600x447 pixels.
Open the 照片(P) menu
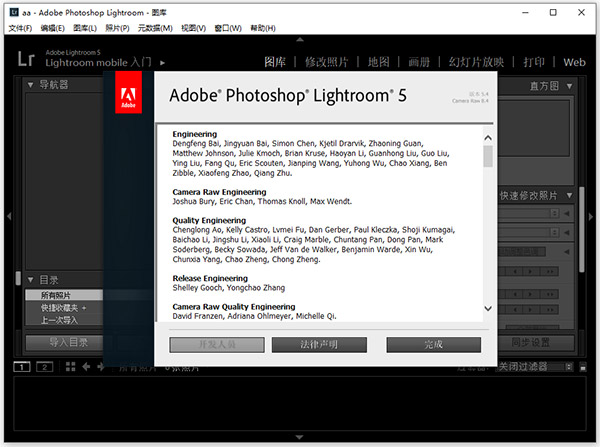pyautogui.click(x=117, y=28)
